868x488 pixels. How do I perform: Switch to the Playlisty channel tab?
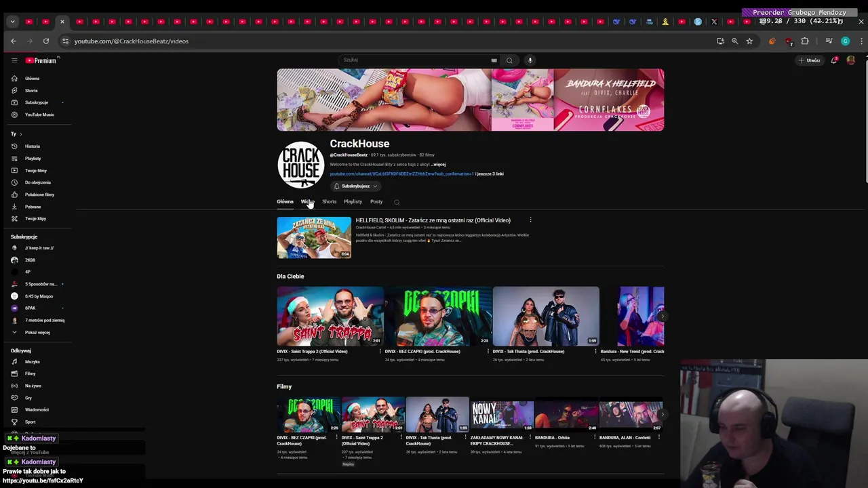[x=353, y=201]
